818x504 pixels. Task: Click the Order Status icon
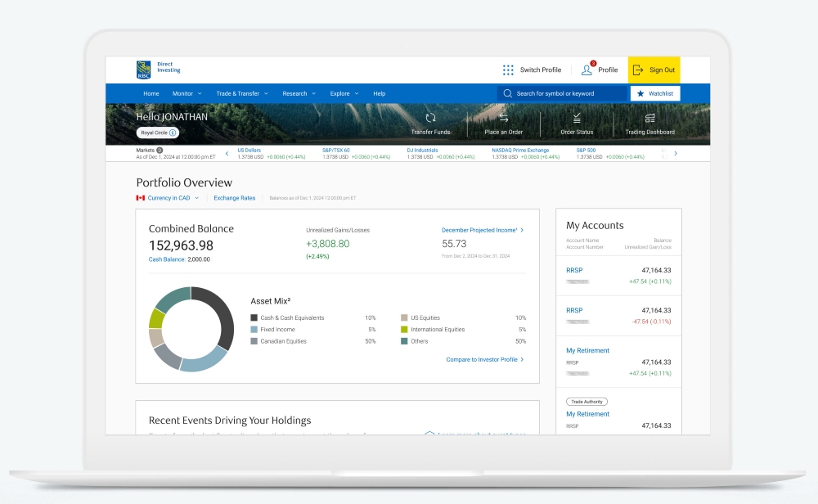click(577, 118)
